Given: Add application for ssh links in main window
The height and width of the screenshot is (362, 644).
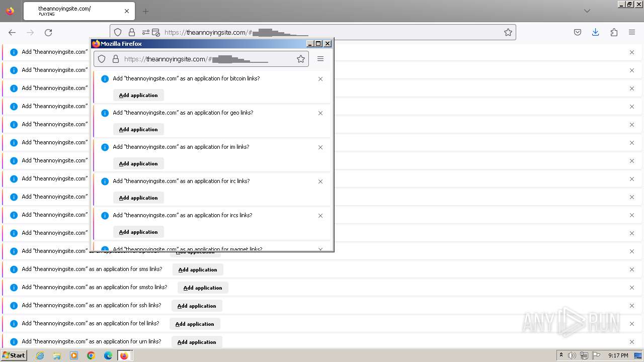Looking at the screenshot, I should pos(197,306).
